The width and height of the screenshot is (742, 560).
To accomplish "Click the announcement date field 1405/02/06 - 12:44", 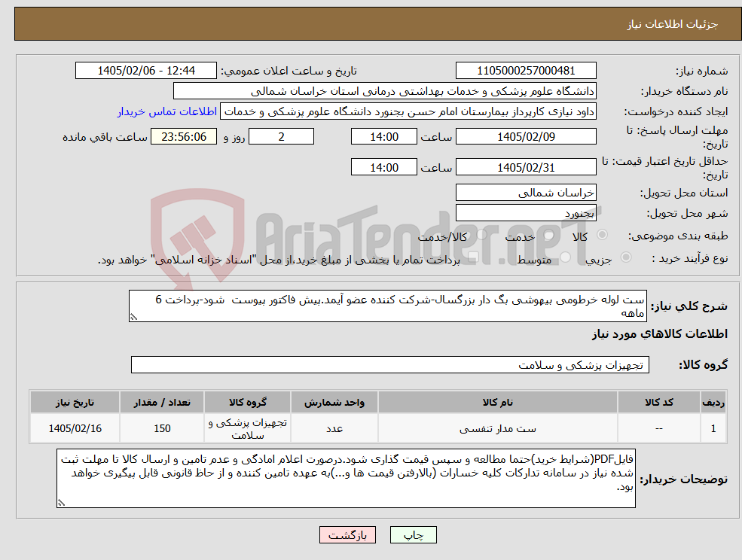I will click(145, 71).
